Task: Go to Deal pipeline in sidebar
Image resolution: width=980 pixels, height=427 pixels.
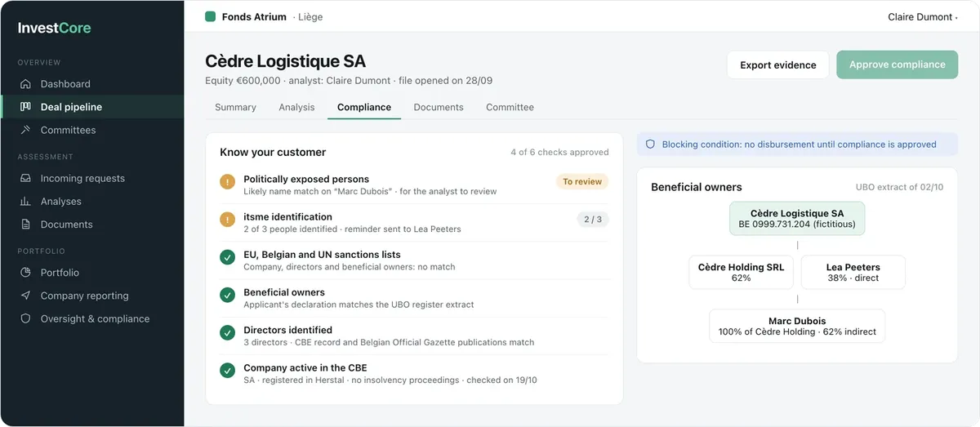Action: tap(92, 107)
